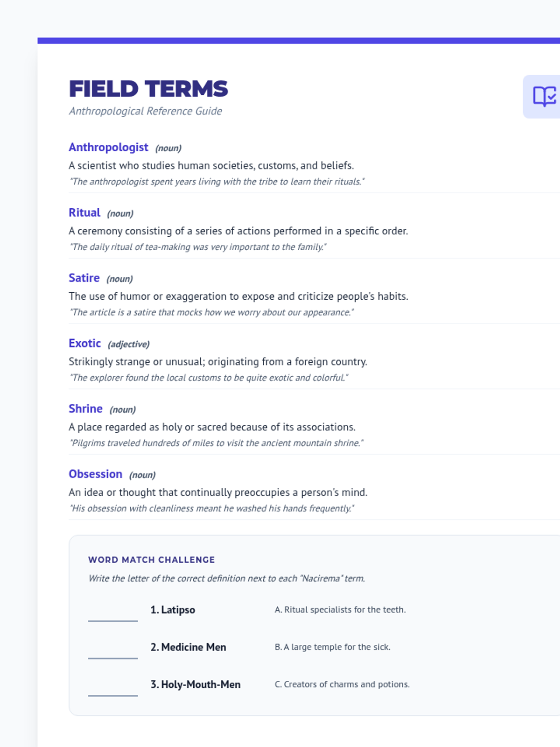The image size is (560, 747).
Task: Select definition B about temple for sick
Action: click(x=332, y=647)
